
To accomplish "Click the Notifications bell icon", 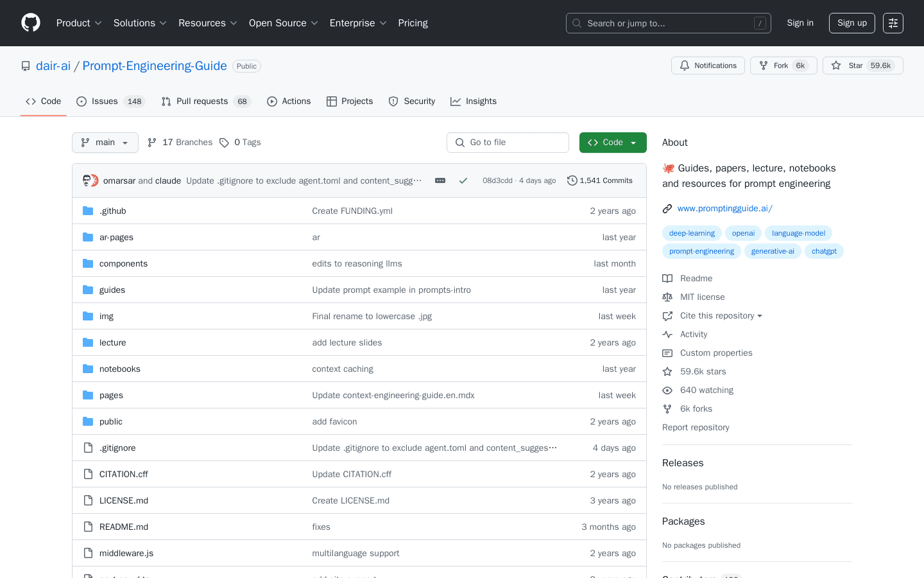I will tap(684, 65).
